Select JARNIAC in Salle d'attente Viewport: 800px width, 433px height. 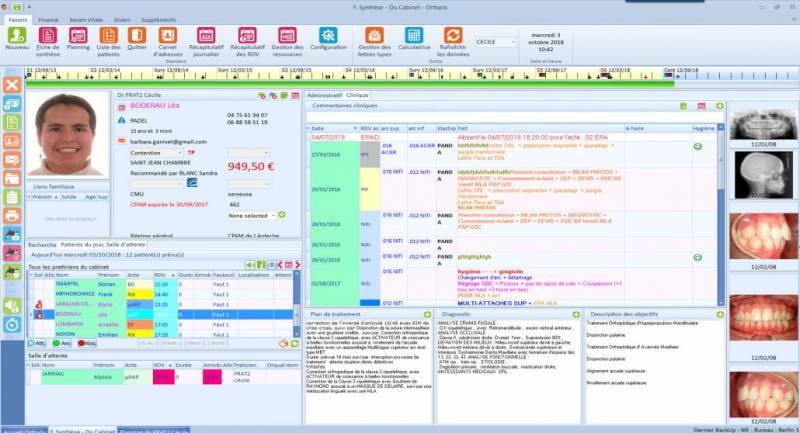click(164, 377)
